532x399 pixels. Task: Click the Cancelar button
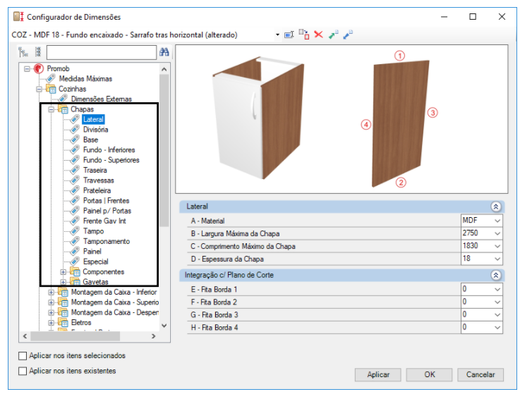coord(480,375)
